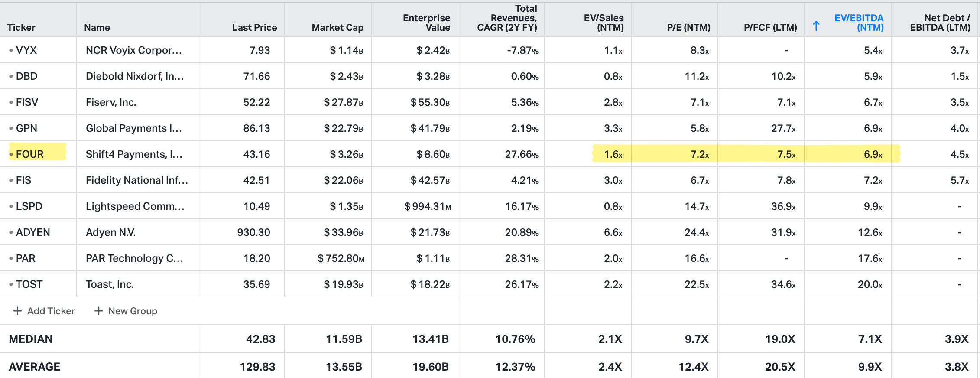Screen dimensions: 980x378
Task: Sort by Market Cap column header
Action: [x=337, y=27]
